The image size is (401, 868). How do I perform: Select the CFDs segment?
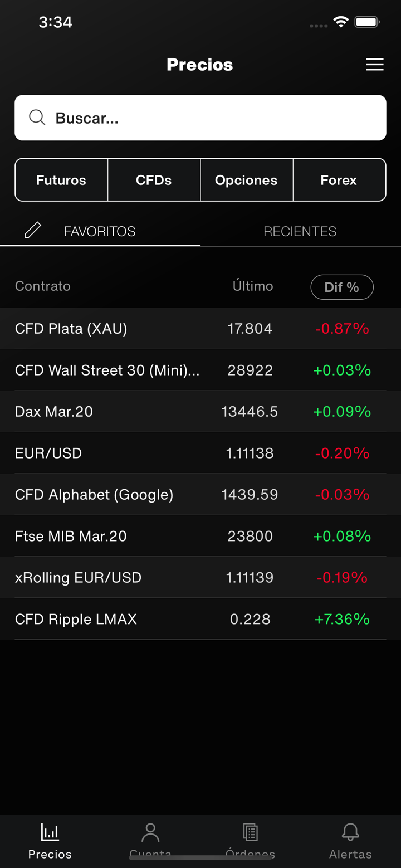click(x=154, y=180)
